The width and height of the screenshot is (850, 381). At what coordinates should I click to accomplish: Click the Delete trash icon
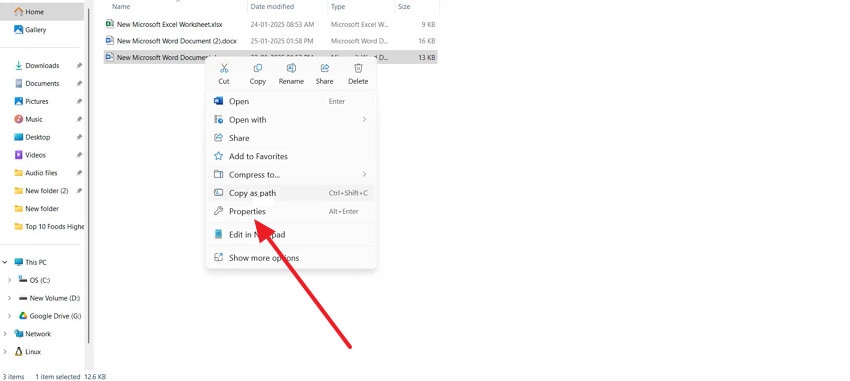pyautogui.click(x=358, y=68)
